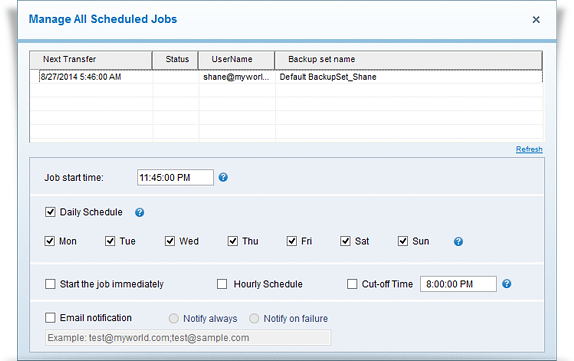This screenshot has height=361, width=574.
Task: Click the Refresh link
Action: pyautogui.click(x=529, y=149)
